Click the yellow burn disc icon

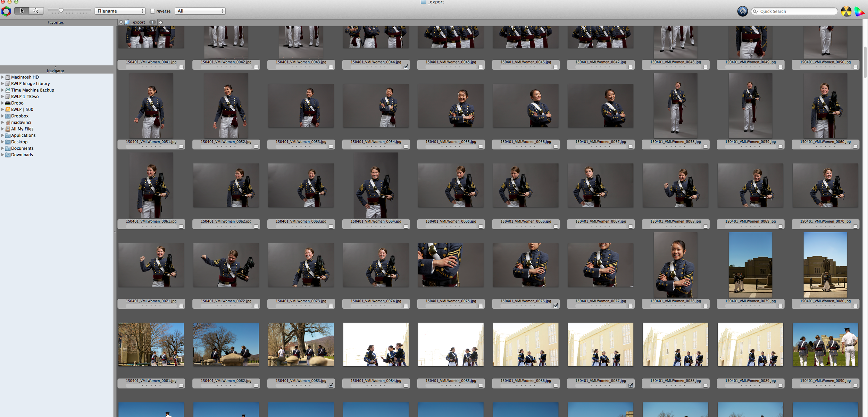[846, 11]
